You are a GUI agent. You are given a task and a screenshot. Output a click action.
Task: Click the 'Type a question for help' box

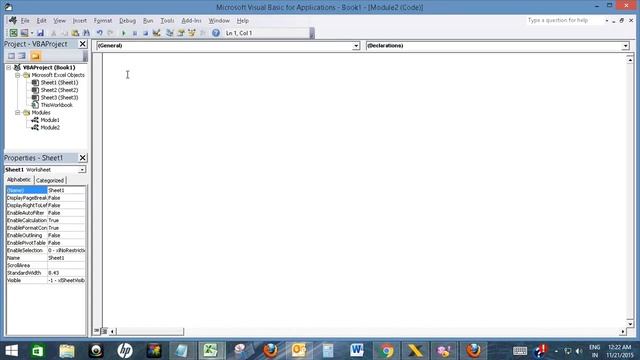pos(564,20)
